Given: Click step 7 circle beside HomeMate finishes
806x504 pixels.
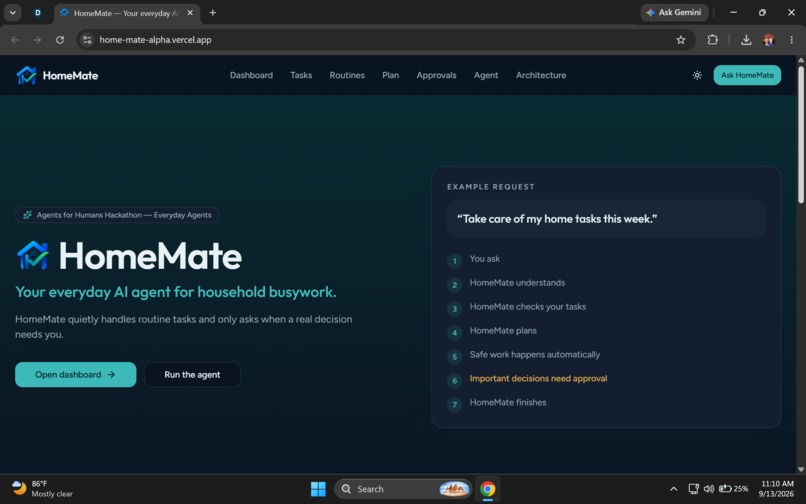Looking at the screenshot, I should 454,404.
